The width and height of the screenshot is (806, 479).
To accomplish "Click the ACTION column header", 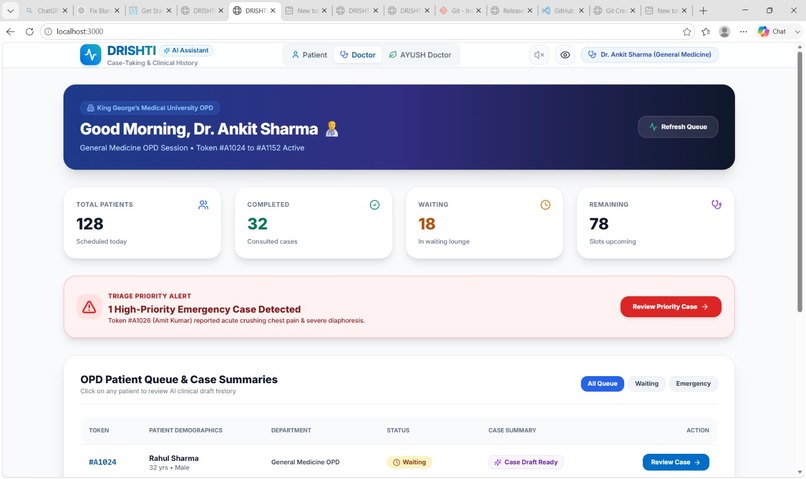I will point(698,431).
